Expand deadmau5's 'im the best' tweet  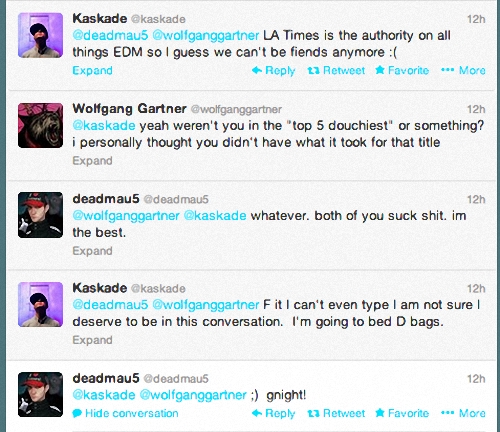[92, 251]
